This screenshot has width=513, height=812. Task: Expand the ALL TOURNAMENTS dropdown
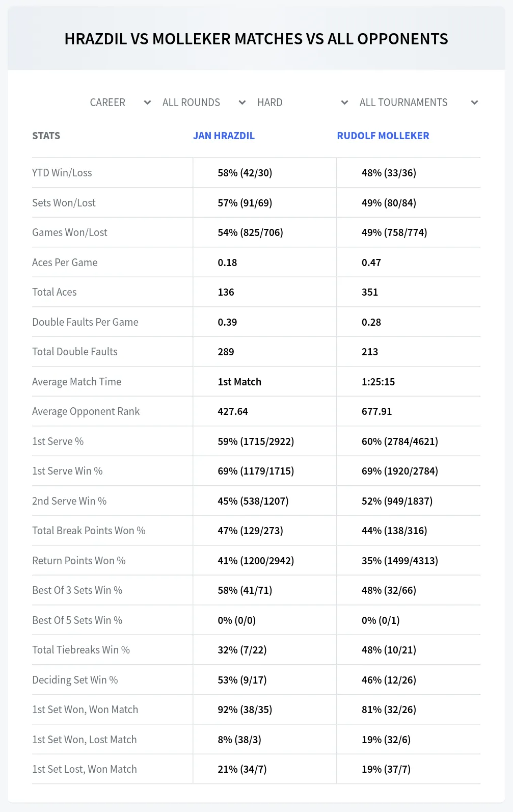click(418, 102)
